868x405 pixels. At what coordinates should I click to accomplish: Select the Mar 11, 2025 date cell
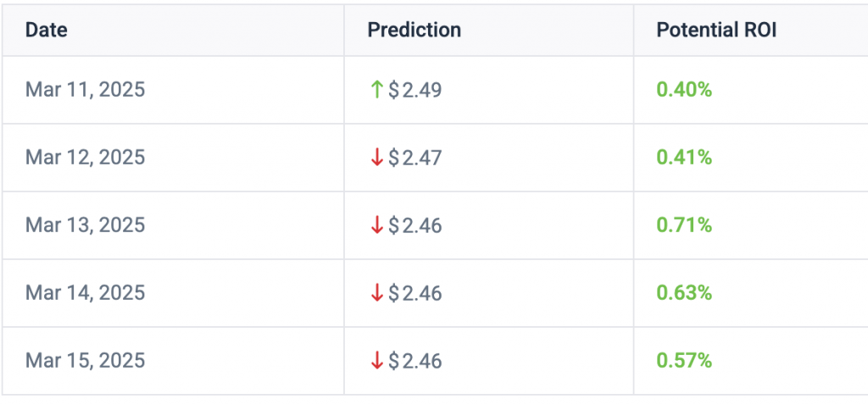coord(85,90)
